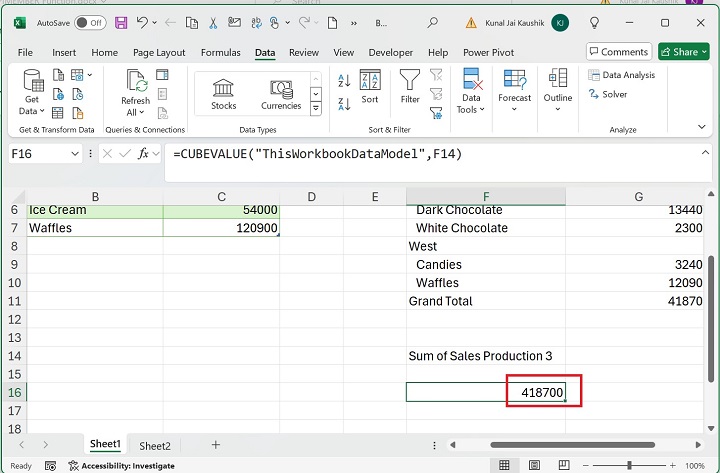Select the Stocks data type
Screen dimensions: 720x473
click(x=224, y=93)
